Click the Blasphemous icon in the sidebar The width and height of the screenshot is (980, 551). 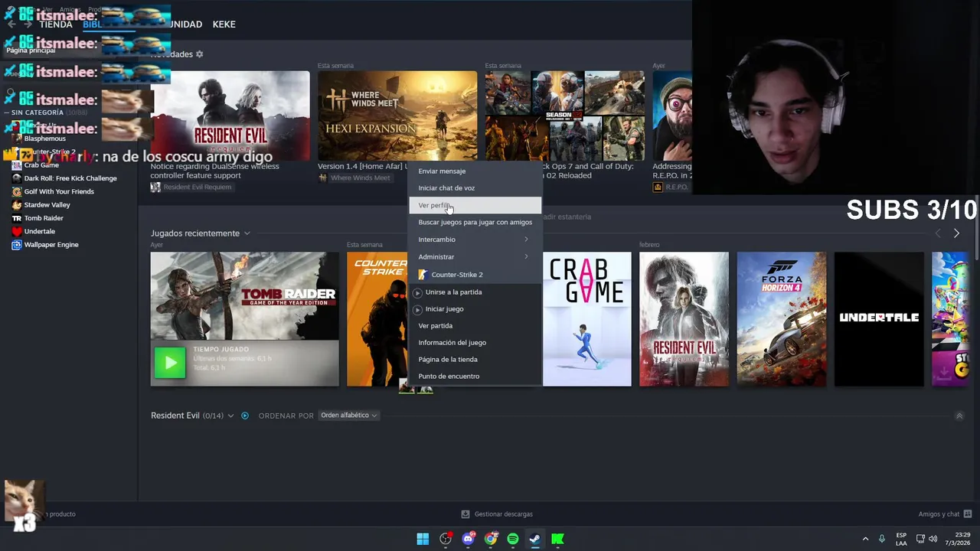coord(17,139)
